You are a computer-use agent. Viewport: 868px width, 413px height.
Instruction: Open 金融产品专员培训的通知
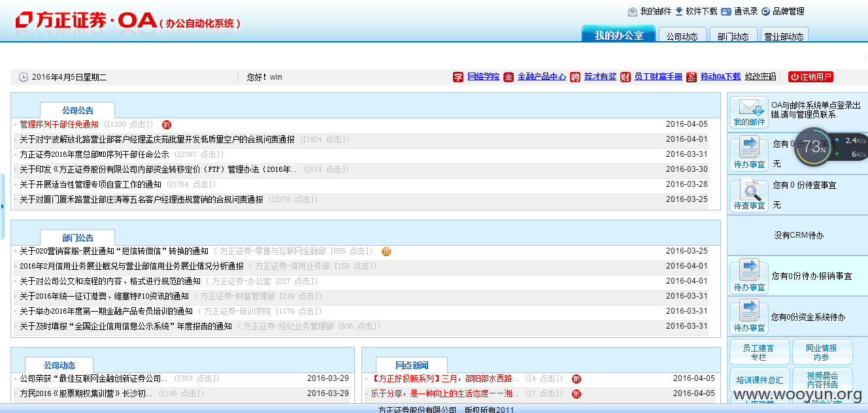(106, 311)
